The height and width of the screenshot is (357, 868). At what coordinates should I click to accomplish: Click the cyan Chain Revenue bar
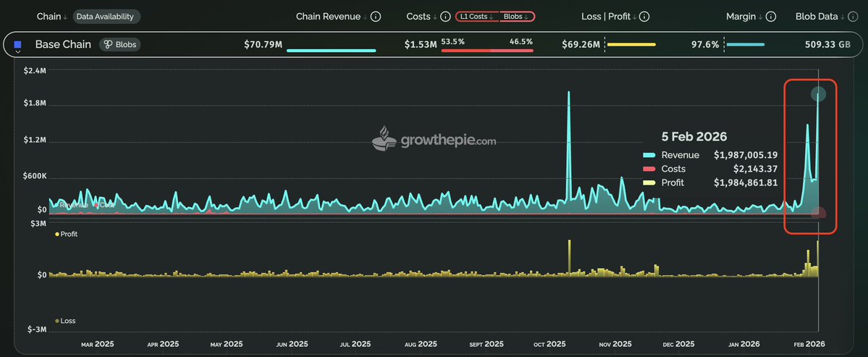[331, 50]
